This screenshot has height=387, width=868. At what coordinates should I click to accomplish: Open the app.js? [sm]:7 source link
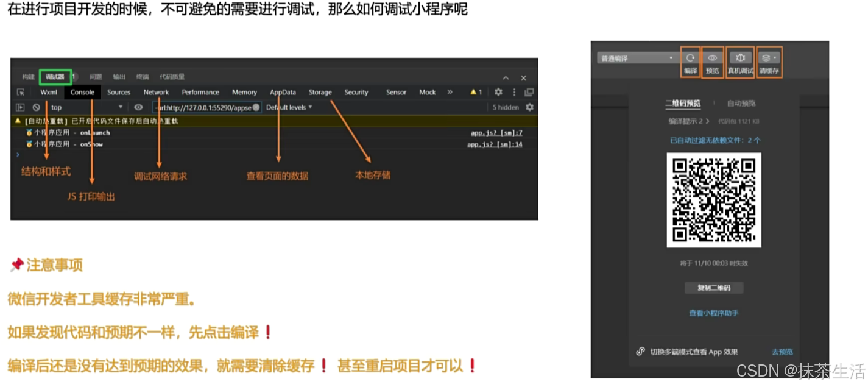pos(496,132)
